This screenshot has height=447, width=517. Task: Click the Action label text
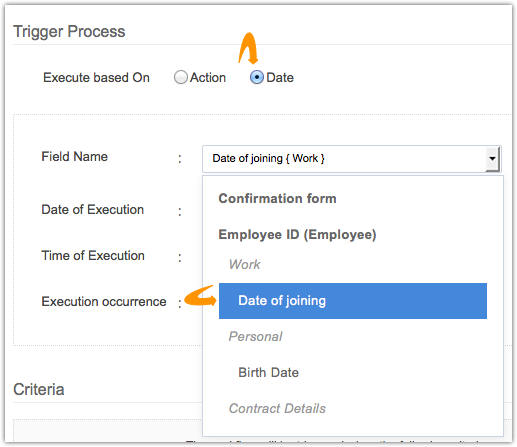pyautogui.click(x=208, y=77)
